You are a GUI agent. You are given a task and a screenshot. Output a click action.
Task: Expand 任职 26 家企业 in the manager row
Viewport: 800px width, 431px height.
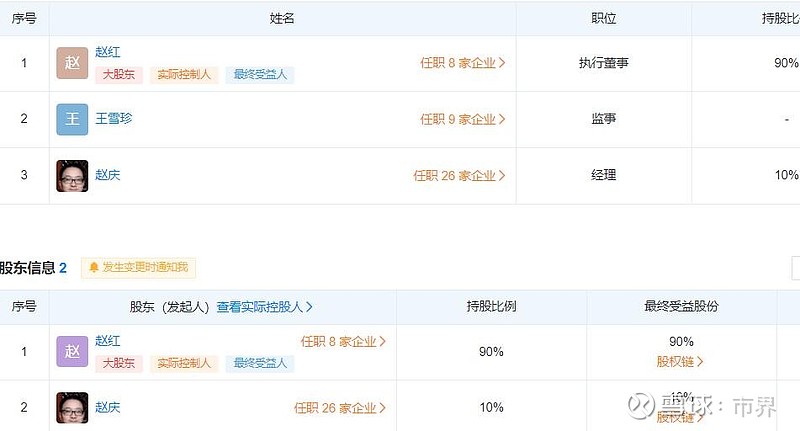click(x=459, y=176)
